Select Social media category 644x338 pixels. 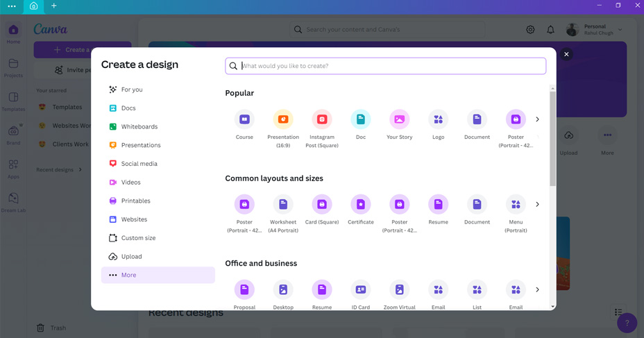[158, 164]
